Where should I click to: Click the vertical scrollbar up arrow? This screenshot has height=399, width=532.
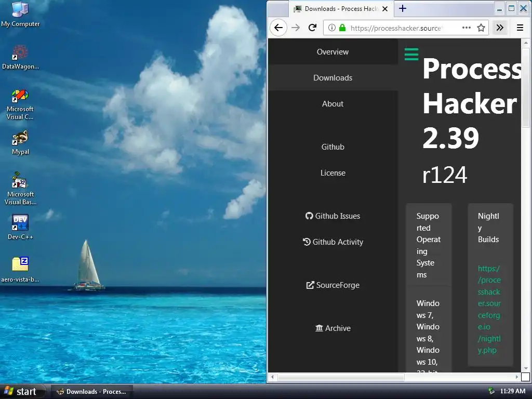pyautogui.click(x=526, y=43)
